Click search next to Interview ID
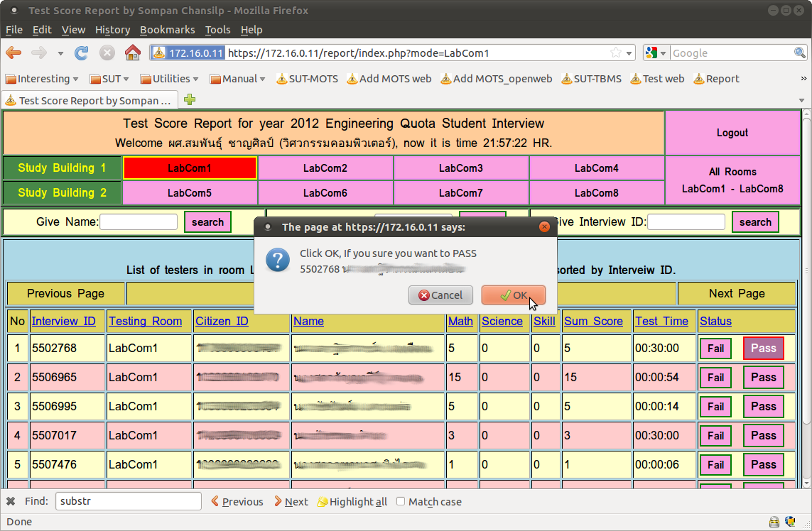 pyautogui.click(x=755, y=222)
